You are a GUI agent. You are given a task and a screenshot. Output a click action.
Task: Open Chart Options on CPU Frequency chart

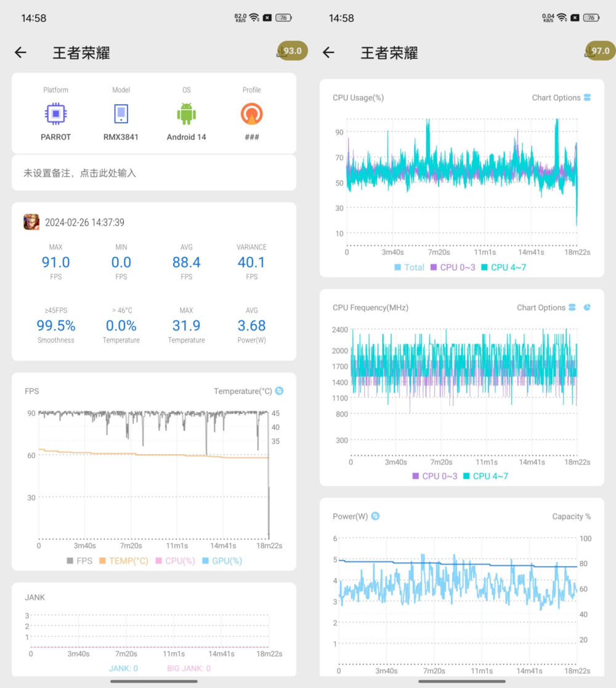click(546, 307)
